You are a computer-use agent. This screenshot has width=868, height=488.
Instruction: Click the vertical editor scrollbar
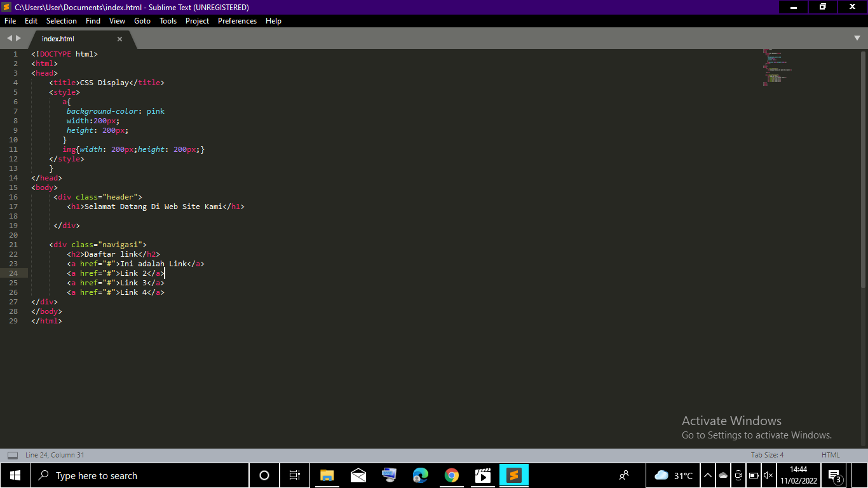click(863, 168)
